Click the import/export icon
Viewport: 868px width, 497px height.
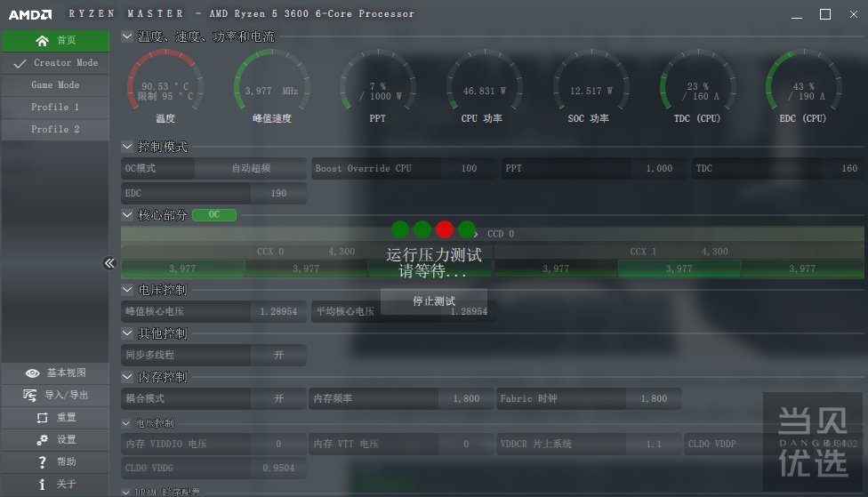30,395
